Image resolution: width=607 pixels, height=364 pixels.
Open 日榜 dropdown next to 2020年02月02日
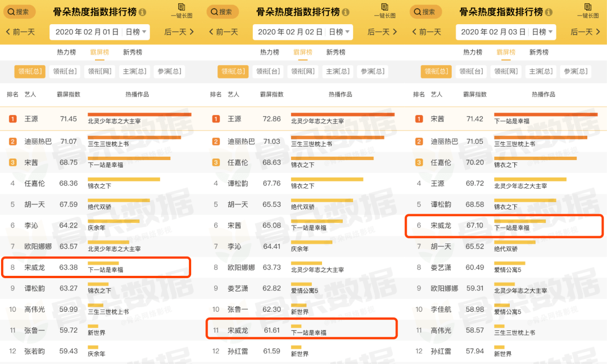click(x=339, y=32)
